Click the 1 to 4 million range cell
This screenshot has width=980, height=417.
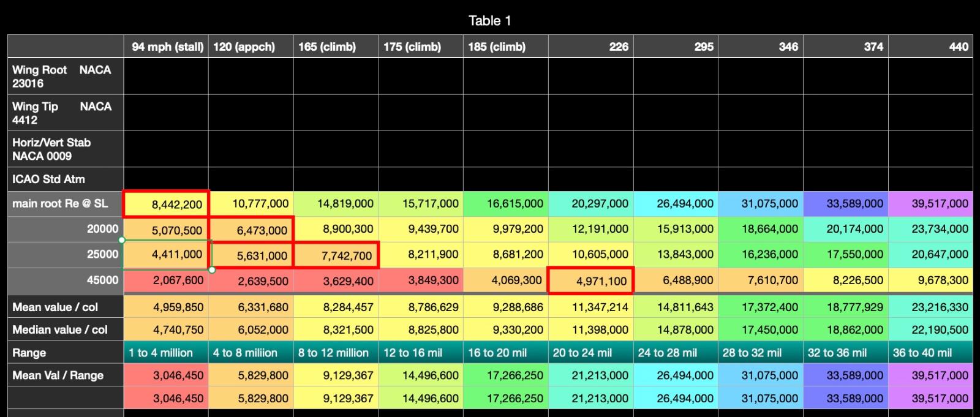(x=166, y=353)
